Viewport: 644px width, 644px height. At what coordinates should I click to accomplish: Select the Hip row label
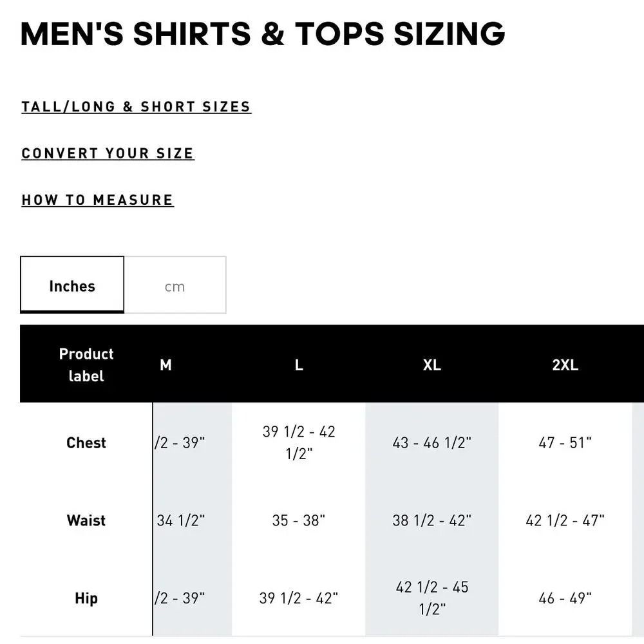tap(86, 598)
